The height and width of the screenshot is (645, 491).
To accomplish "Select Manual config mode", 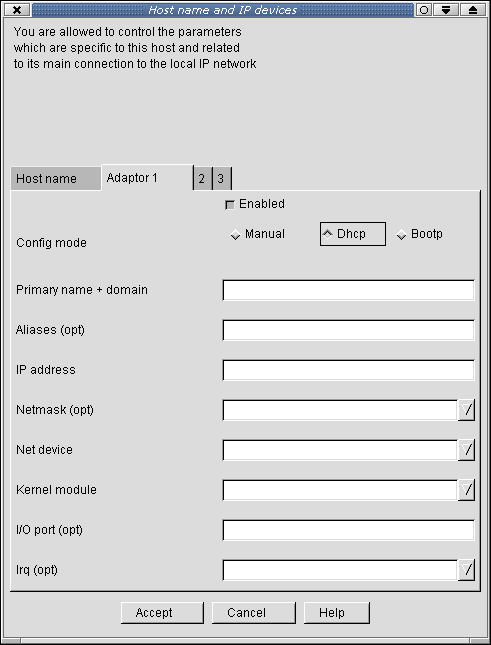I will (x=258, y=234).
